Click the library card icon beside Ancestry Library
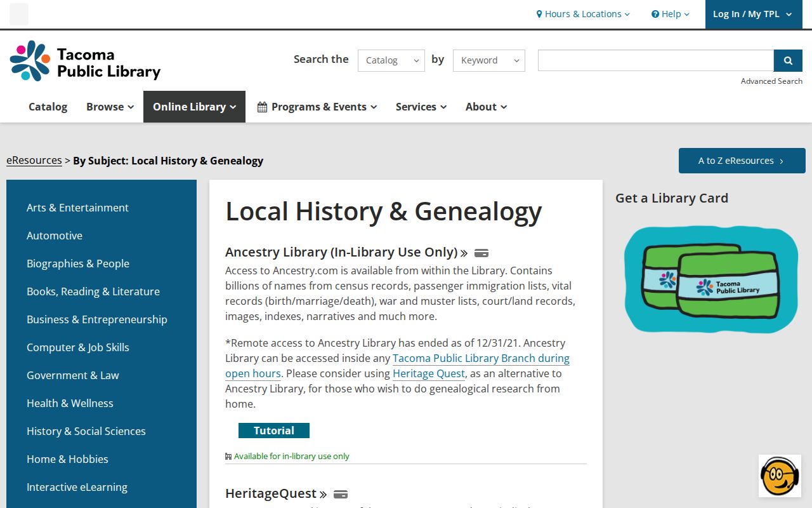 [481, 253]
